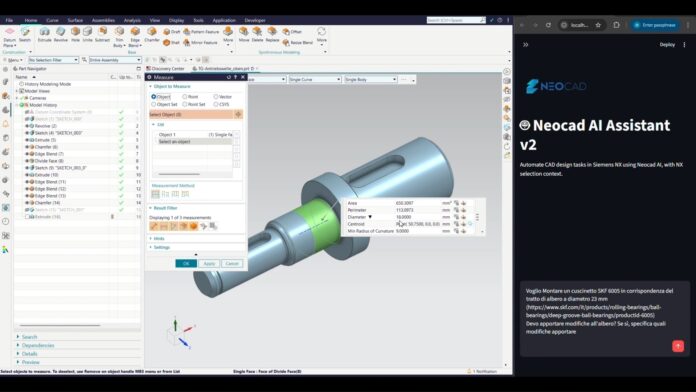
Task: Click OK in the Measure dialog
Action: (x=186, y=264)
